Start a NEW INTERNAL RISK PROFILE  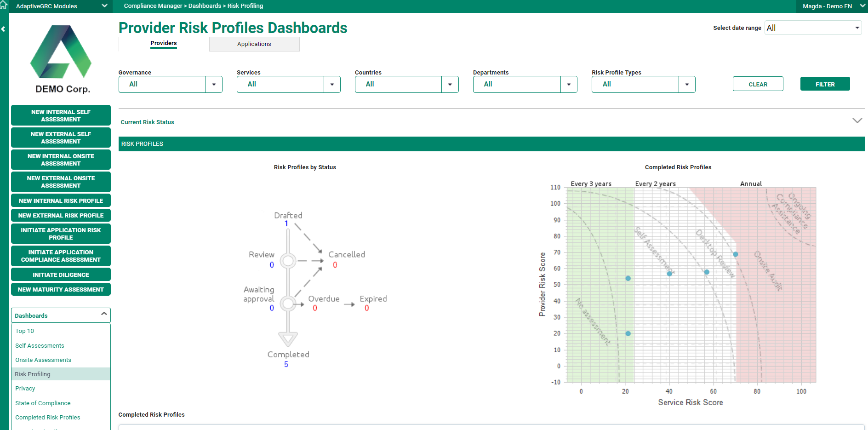(61, 201)
